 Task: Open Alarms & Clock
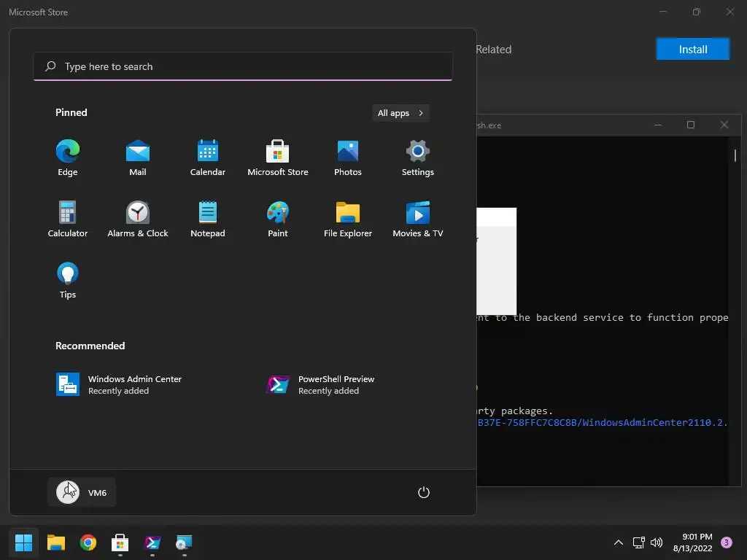pyautogui.click(x=138, y=219)
